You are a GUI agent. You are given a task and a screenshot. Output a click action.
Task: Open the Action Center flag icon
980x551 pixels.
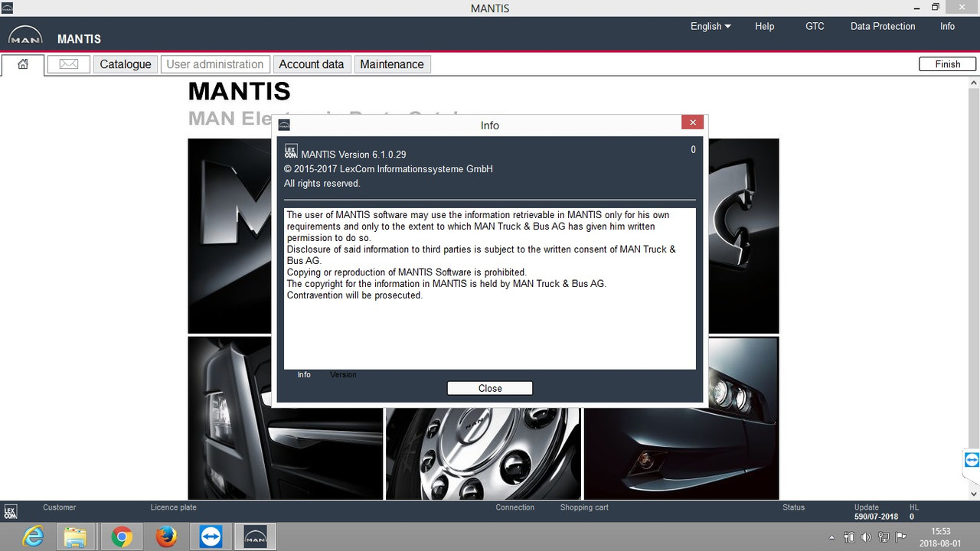click(900, 537)
